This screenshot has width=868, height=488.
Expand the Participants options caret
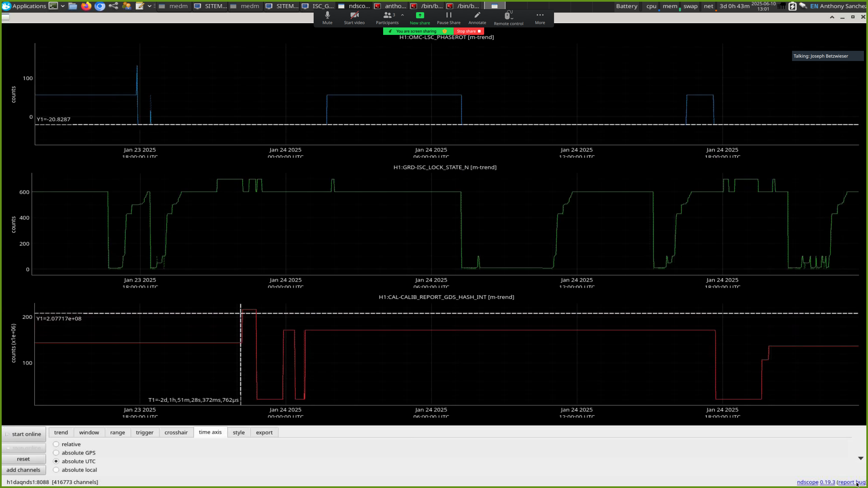(402, 15)
